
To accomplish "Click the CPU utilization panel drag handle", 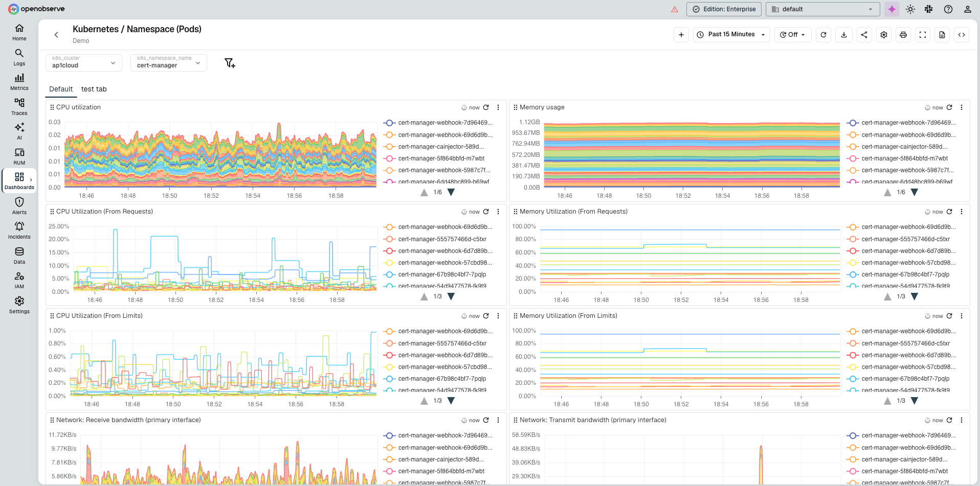I will point(52,107).
